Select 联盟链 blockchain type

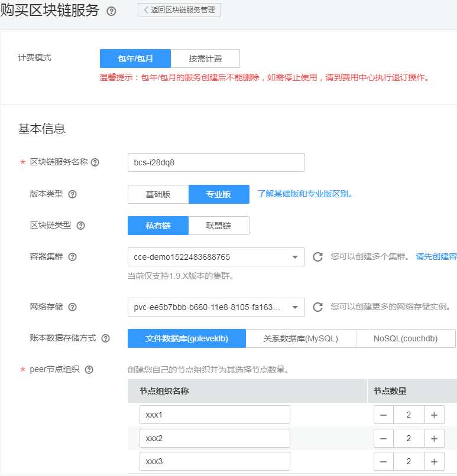219,226
